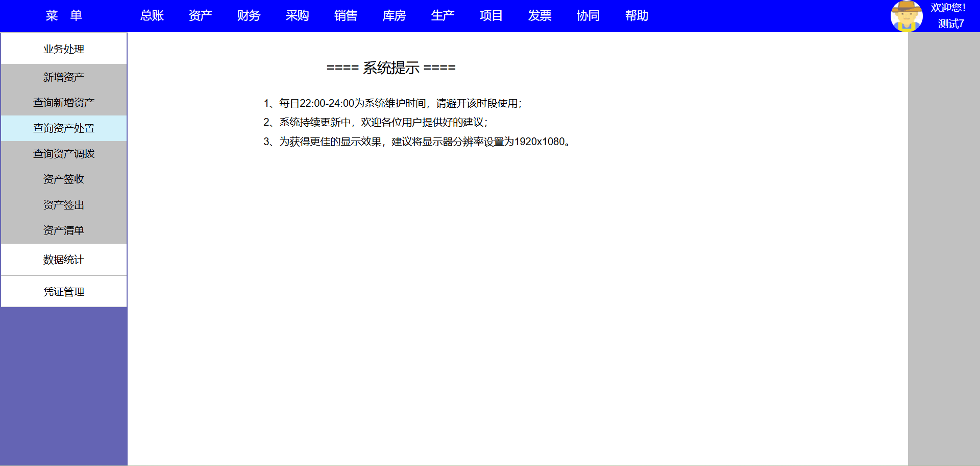The image size is (980, 466).
Task: Switch to the 库房 module
Action: (394, 16)
